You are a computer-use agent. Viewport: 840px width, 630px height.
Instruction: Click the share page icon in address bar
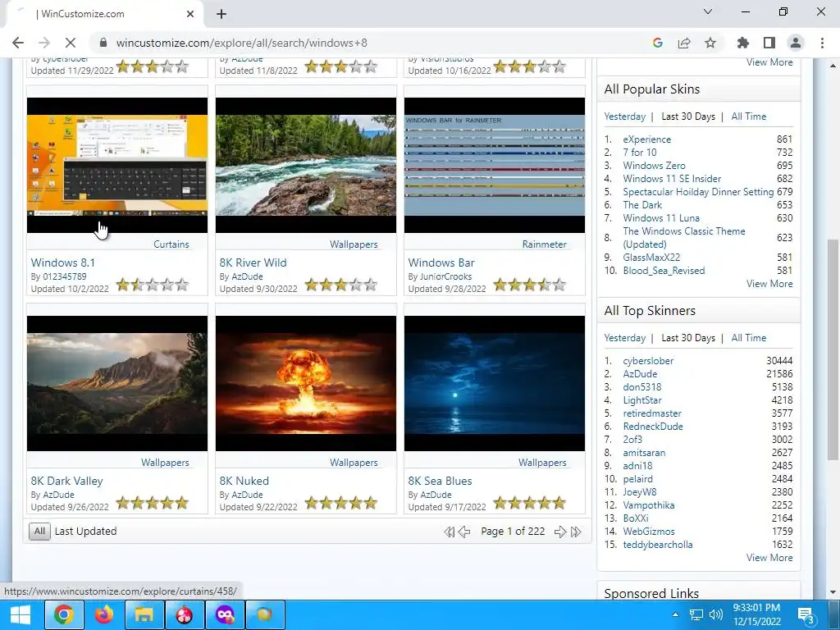684,43
